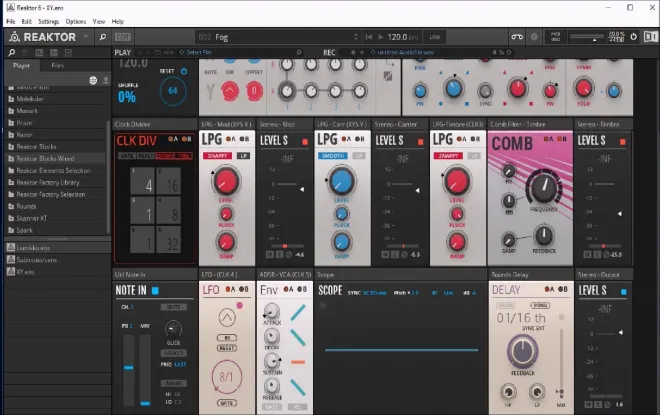The height and width of the screenshot is (415, 660).
Task: Open the REAKTOR main menu dropdown arrow
Action: click(x=86, y=37)
